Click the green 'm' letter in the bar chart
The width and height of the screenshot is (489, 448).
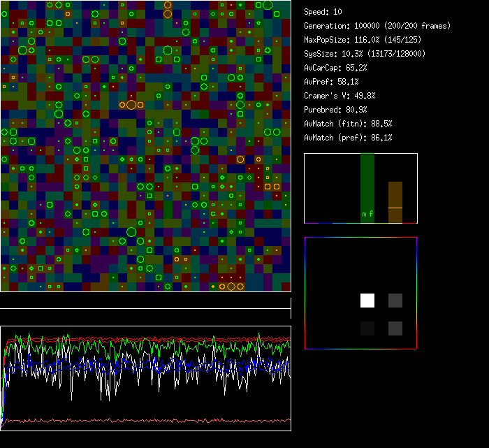(363, 214)
